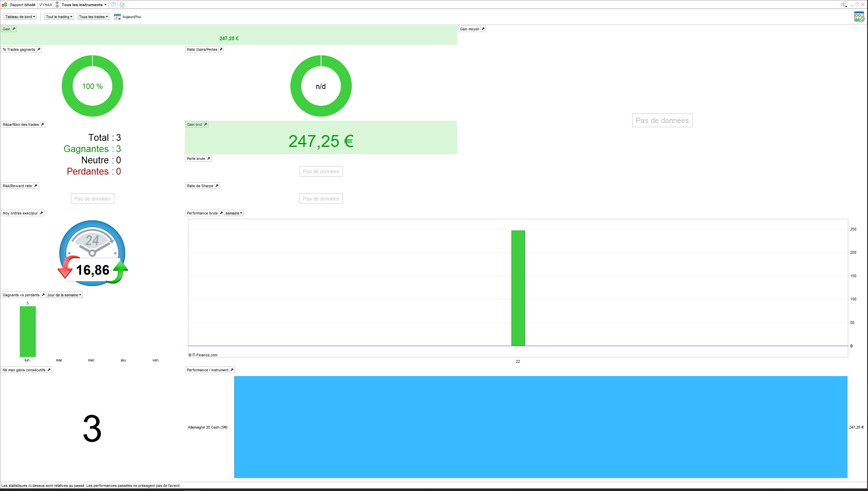This screenshot has height=491, width=868.
Task: Click the copy documents icon in title bar
Action: pyautogui.click(x=122, y=5)
